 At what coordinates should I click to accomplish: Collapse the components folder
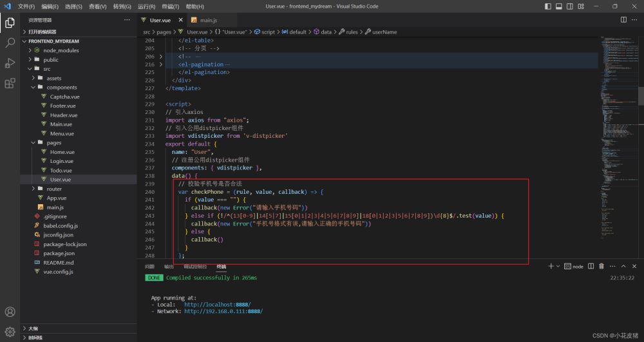tap(33, 87)
